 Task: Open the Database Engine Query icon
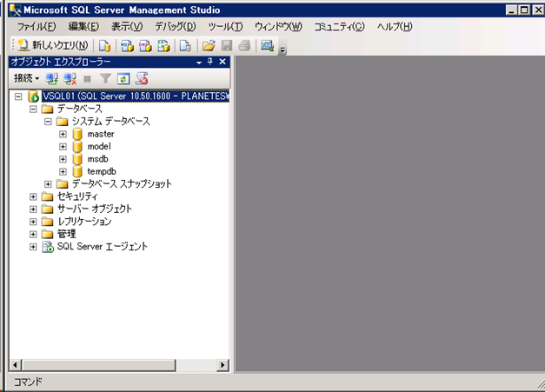104,45
